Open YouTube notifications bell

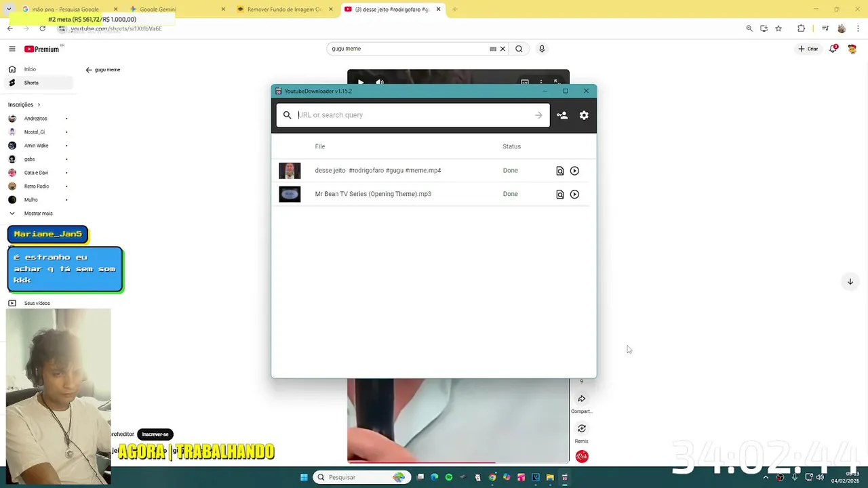[833, 49]
